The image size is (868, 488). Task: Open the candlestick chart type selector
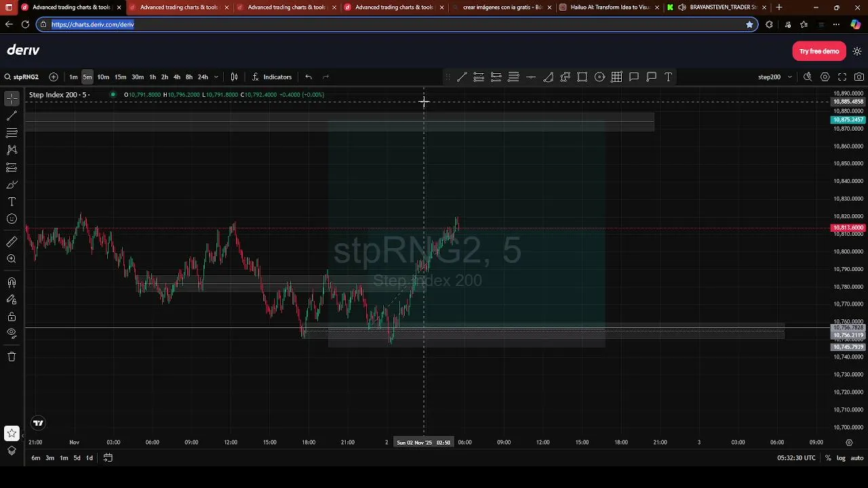pyautogui.click(x=234, y=77)
